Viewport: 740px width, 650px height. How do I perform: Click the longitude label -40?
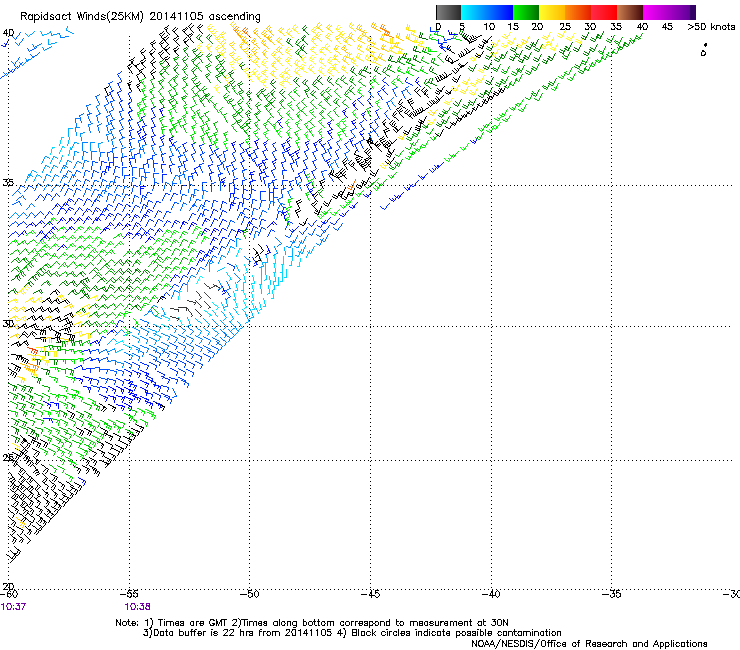pos(491,594)
